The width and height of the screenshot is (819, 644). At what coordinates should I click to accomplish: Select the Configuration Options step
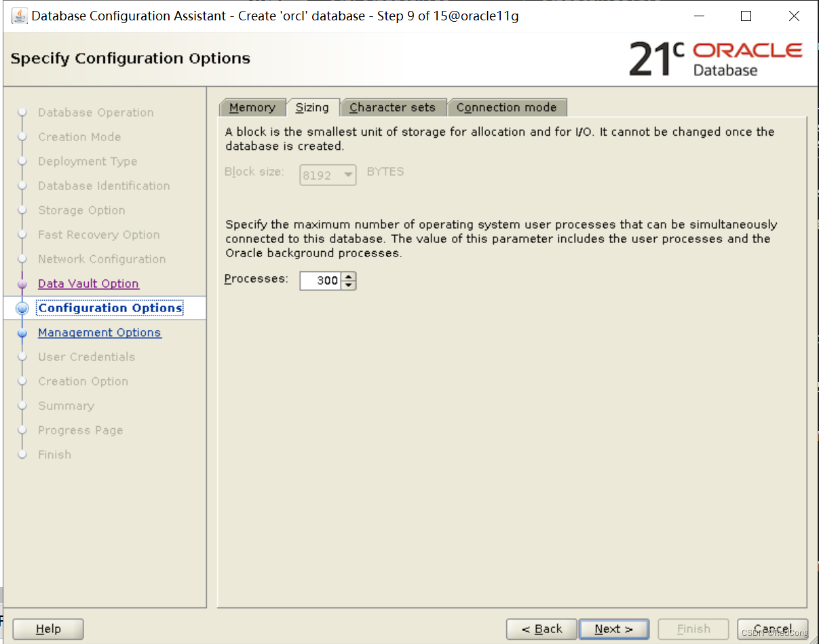[x=110, y=308]
